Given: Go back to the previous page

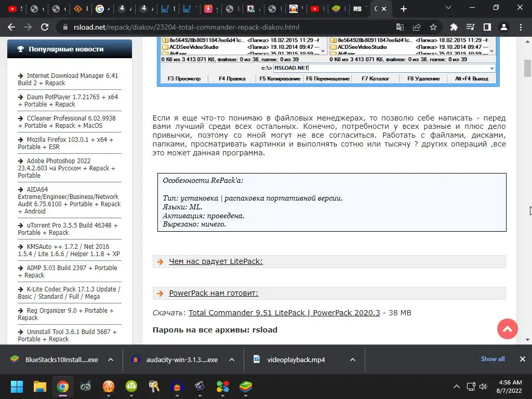Looking at the screenshot, I should [x=11, y=27].
